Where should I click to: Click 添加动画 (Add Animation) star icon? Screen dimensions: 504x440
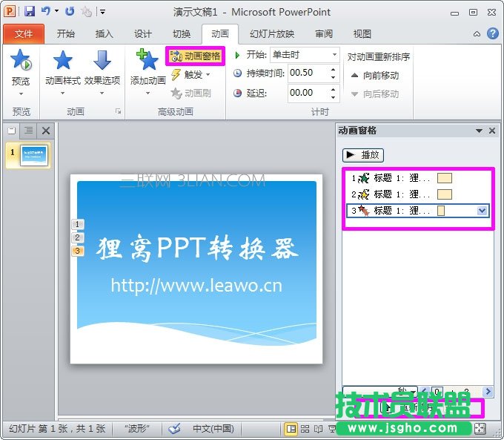tap(147, 60)
